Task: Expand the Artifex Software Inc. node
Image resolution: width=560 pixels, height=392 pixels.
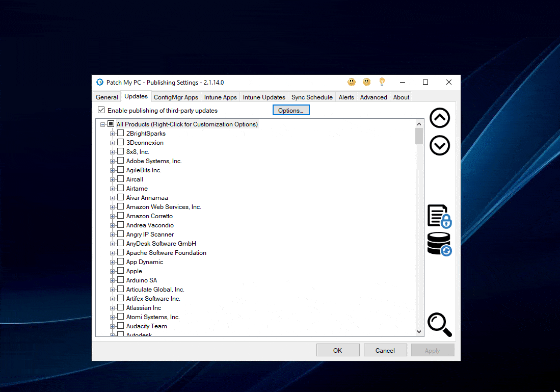Action: coord(112,299)
